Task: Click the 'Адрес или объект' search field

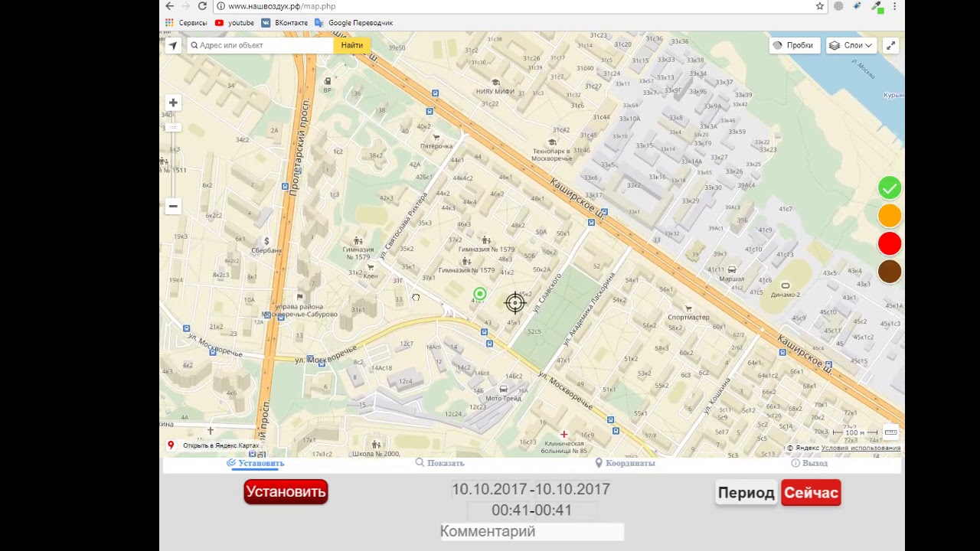Action: click(260, 45)
